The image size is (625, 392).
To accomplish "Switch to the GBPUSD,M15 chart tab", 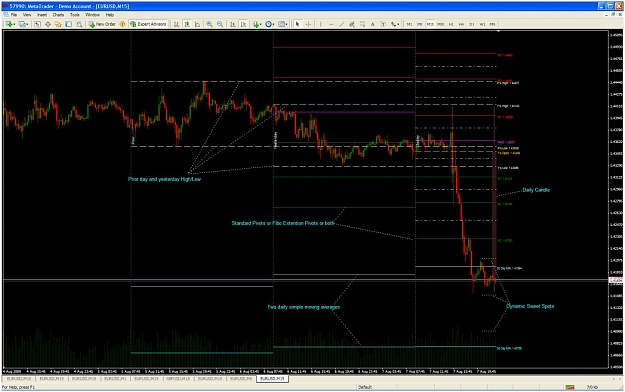I will click(x=178, y=379).
